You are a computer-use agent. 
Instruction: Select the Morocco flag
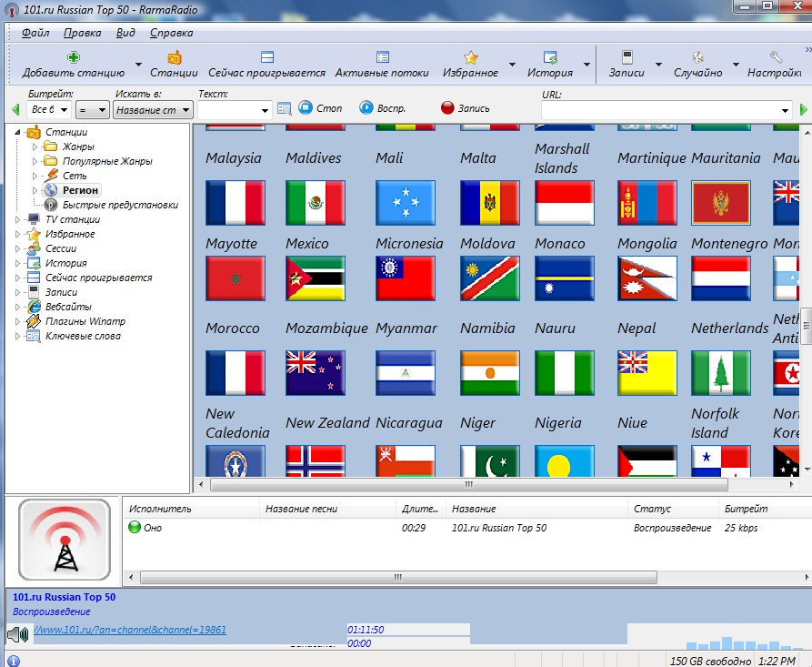[x=236, y=278]
